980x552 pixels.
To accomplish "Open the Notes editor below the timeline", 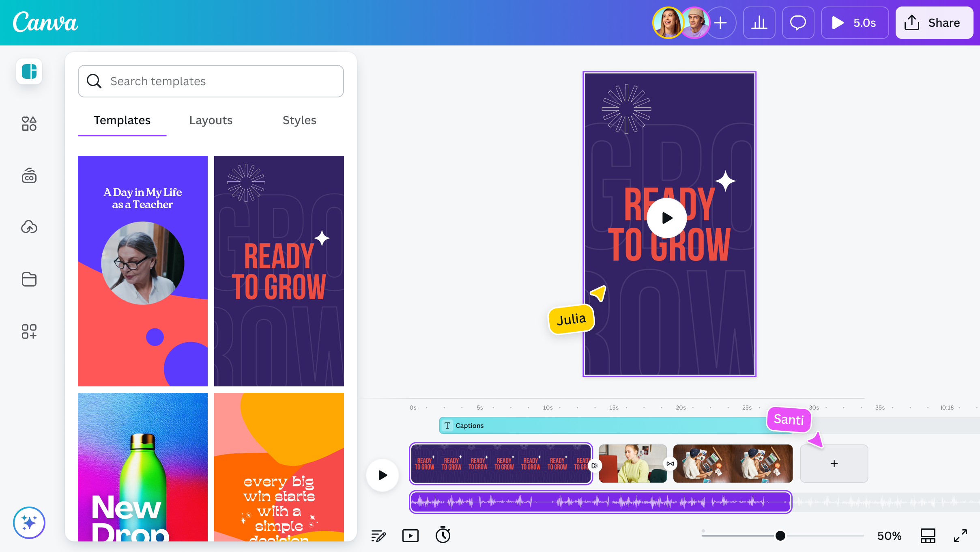I will coord(378,535).
